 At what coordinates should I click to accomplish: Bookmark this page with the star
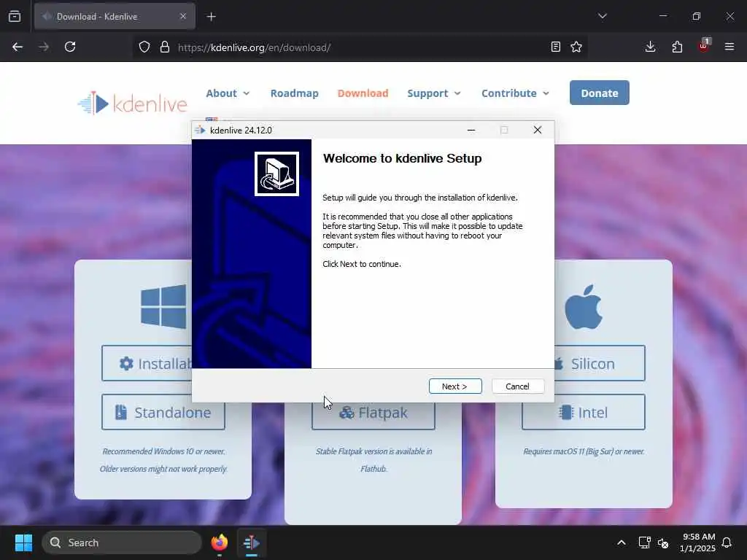click(x=576, y=47)
